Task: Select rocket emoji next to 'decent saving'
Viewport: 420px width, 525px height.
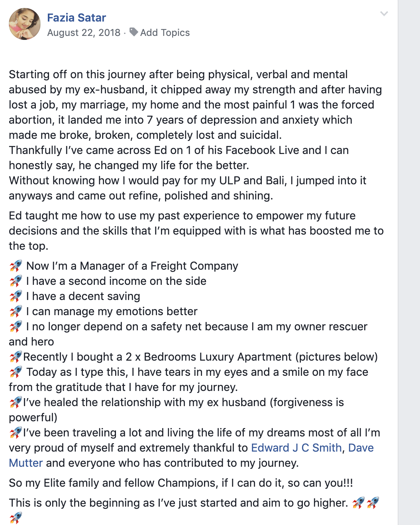Action: 16,296
